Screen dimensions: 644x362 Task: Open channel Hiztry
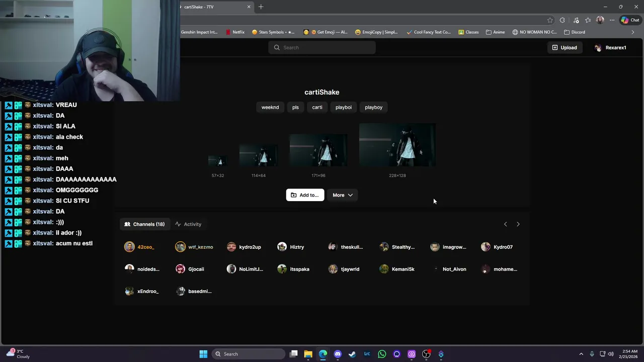291,247
